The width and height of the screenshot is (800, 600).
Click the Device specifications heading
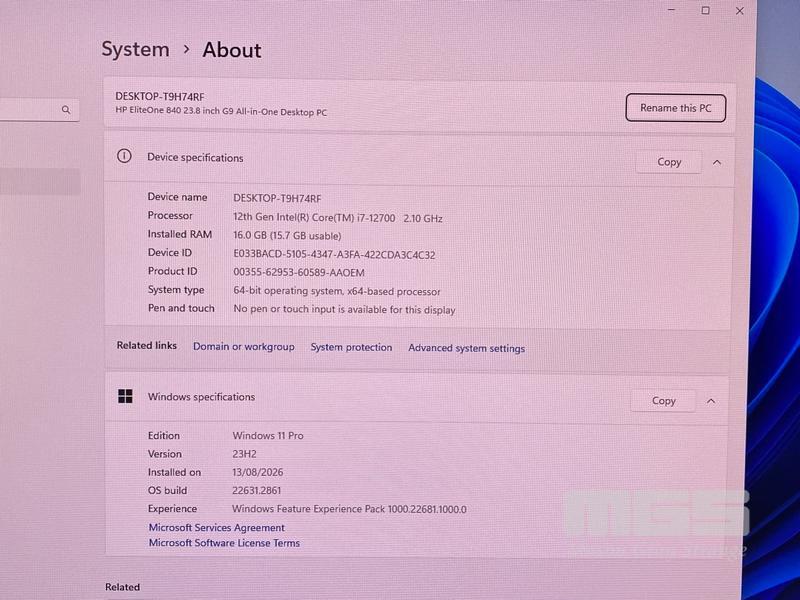(195, 158)
